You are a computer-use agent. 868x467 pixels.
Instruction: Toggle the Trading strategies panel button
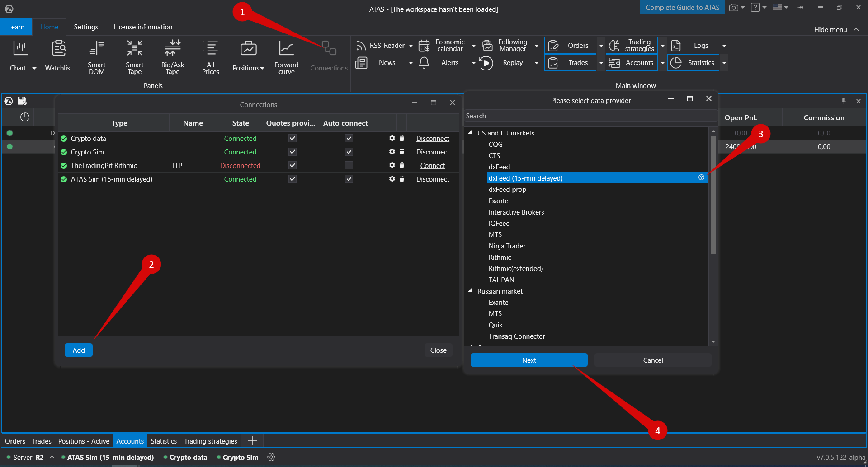tap(632, 46)
